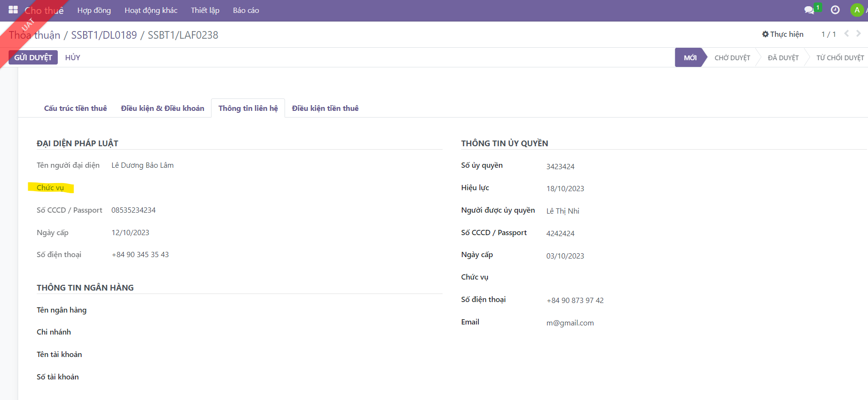868x400 pixels.
Task: Switch to Điều kiện tiền thuê tab
Action: pos(325,108)
